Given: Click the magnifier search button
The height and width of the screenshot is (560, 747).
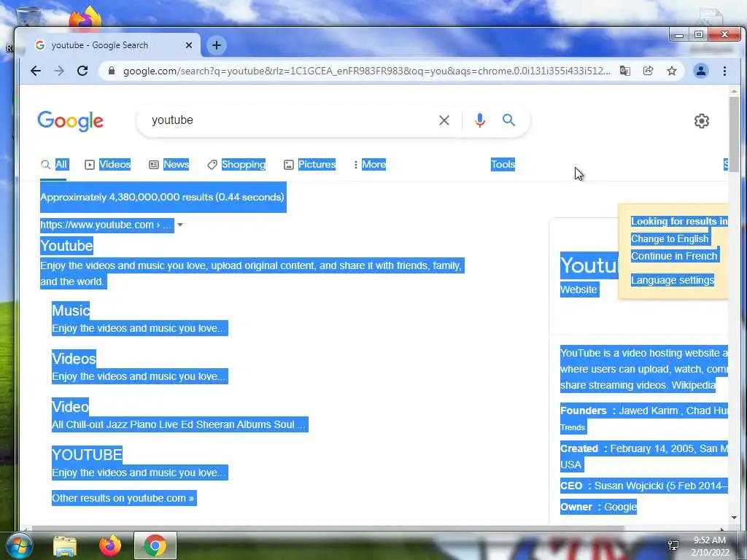Looking at the screenshot, I should point(508,120).
